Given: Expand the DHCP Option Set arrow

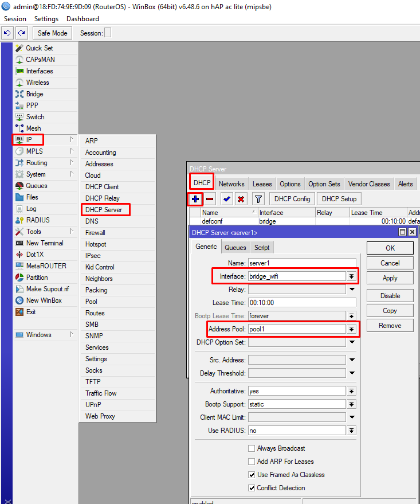Looking at the screenshot, I should (x=352, y=342).
